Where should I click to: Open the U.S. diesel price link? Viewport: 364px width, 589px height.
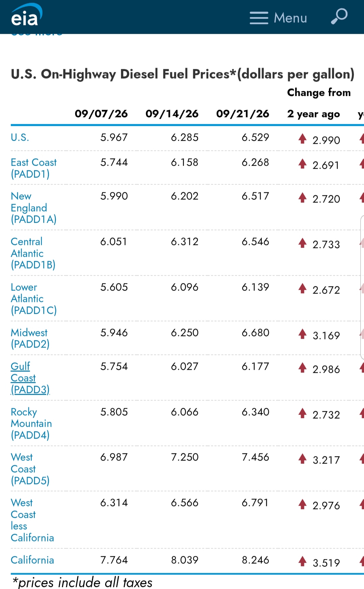click(x=20, y=137)
